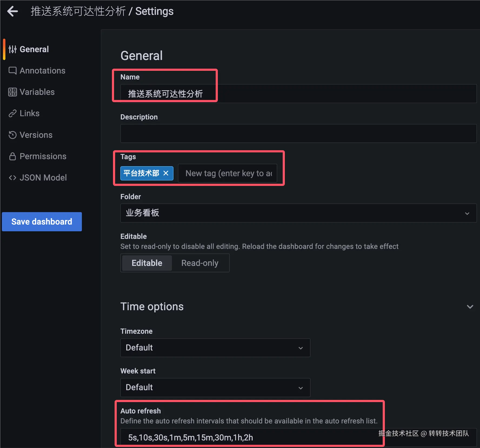
Task: Click the Variables grid icon
Action: tap(12, 92)
